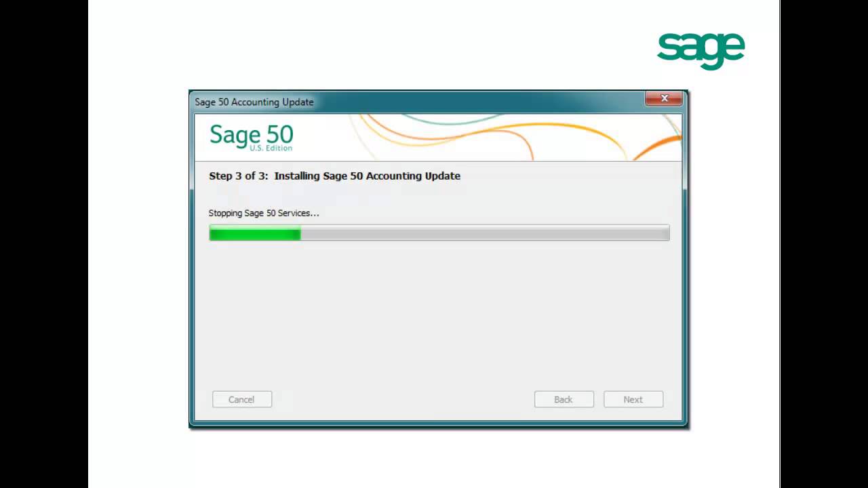Image resolution: width=868 pixels, height=488 pixels.
Task: Click the Sage 50 U.S. Edition logo
Action: click(252, 137)
